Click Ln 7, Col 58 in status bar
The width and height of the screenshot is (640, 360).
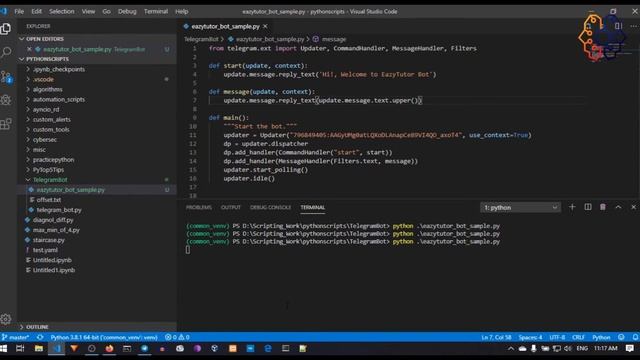click(496, 338)
